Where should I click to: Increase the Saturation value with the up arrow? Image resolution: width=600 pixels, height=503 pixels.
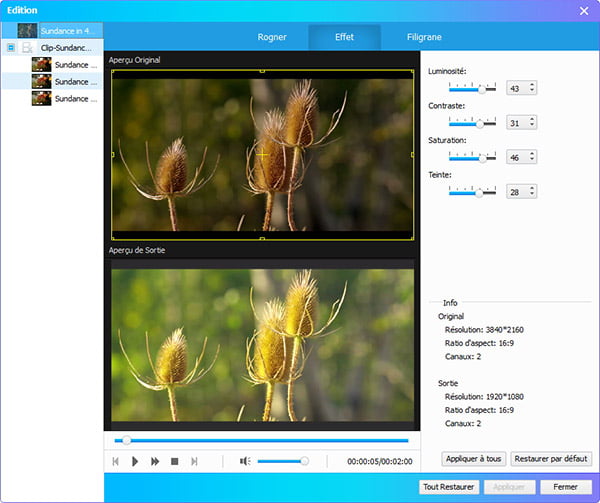[531, 154]
